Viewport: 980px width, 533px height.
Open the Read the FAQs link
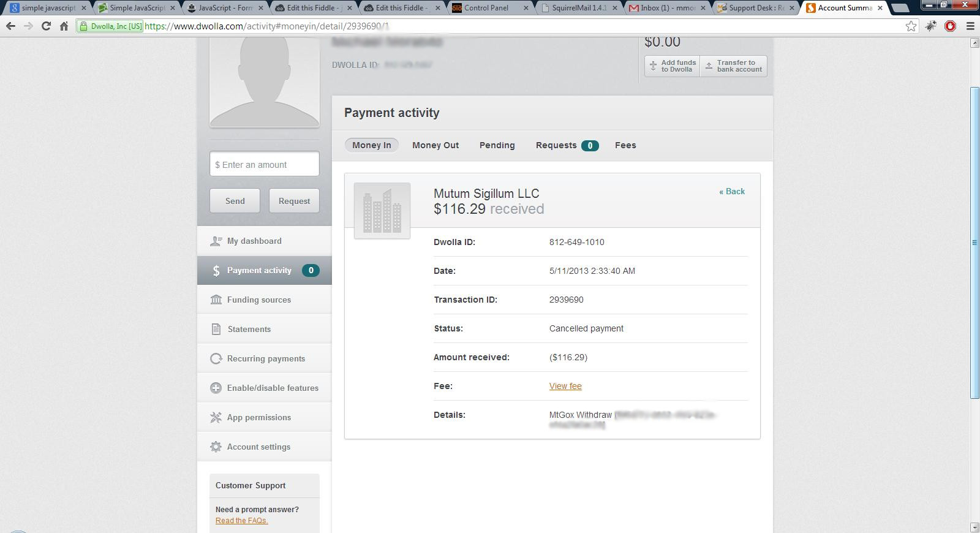(x=241, y=521)
